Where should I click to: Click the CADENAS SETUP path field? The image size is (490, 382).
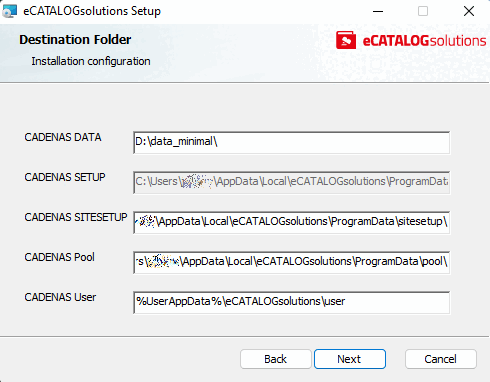pos(292,182)
